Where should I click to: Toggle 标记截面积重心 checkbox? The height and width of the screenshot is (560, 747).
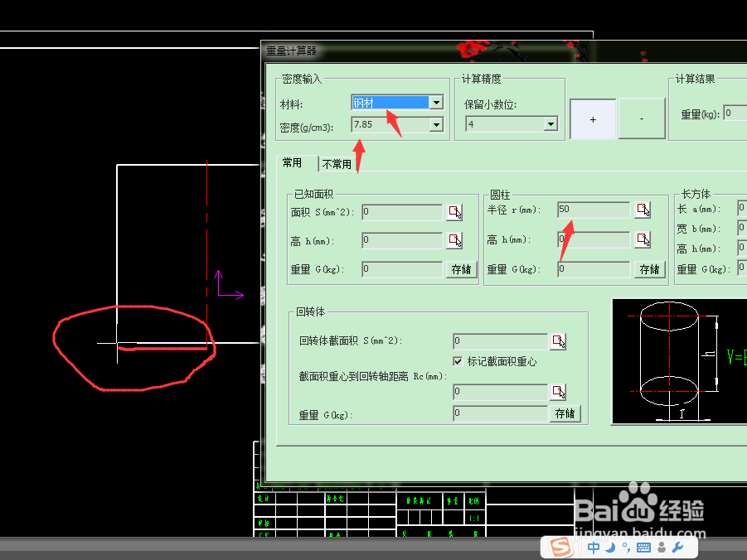point(458,361)
